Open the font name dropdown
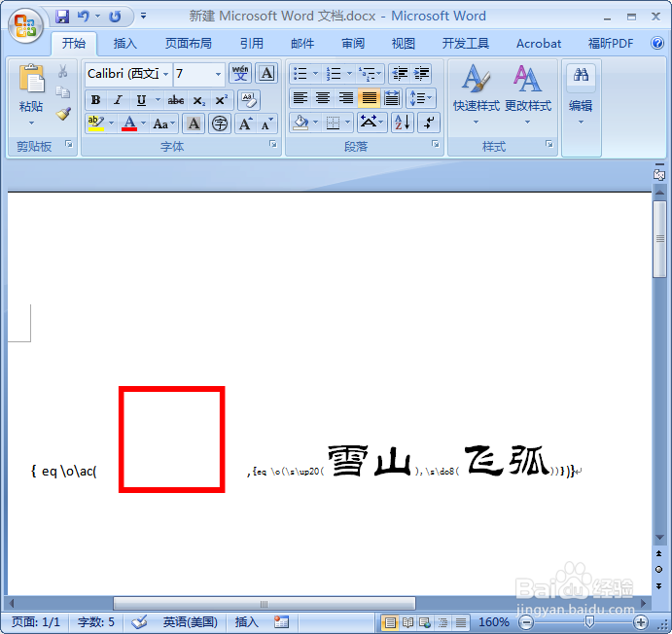672x634 pixels. [165, 74]
